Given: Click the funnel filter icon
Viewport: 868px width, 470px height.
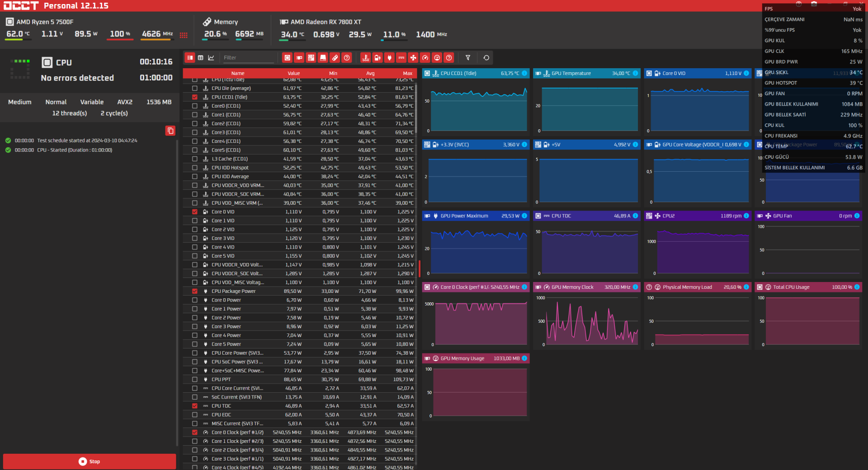Looking at the screenshot, I should pyautogui.click(x=468, y=58).
